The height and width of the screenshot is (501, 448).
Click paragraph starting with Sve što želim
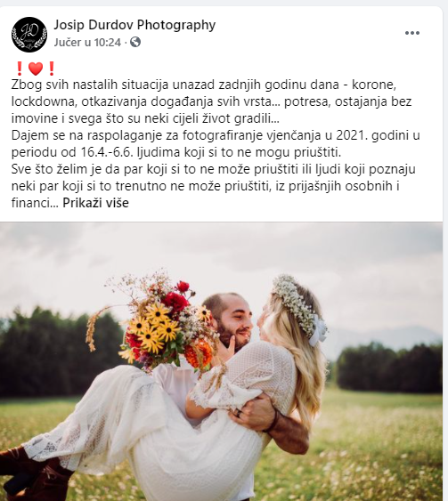point(213,186)
